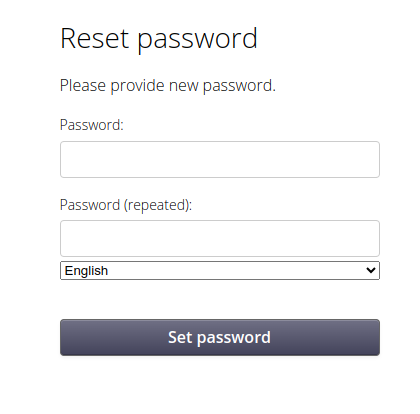
Task: Show language options via the down arrow
Action: click(371, 270)
